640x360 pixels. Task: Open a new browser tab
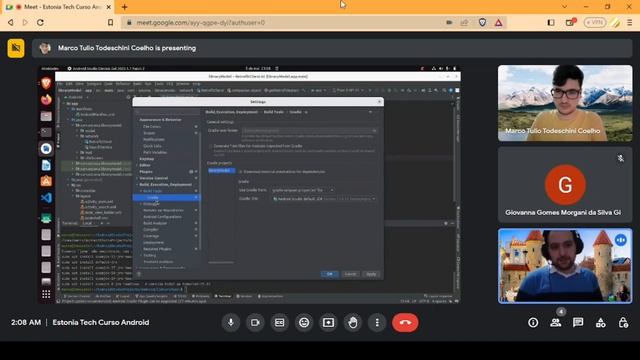click(124, 7)
